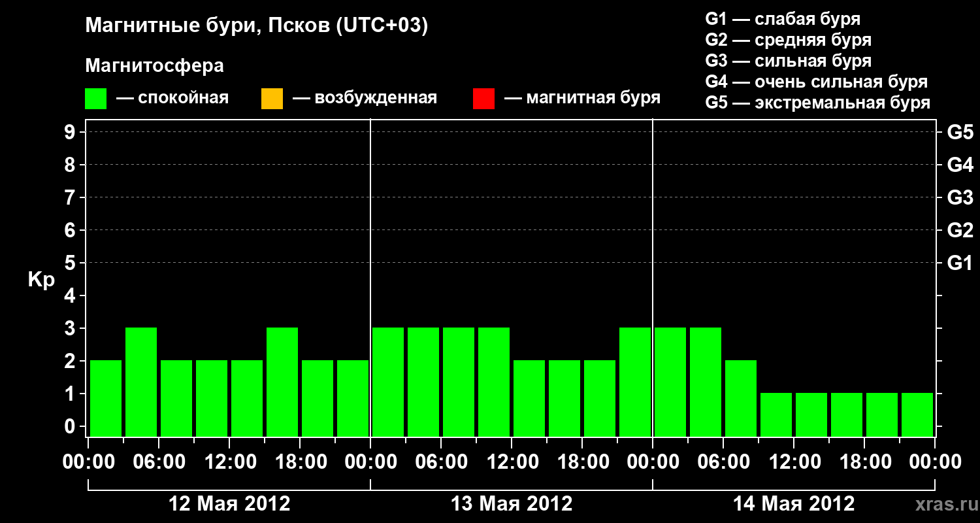The image size is (980, 523).
Task: Click the 13 May 12:00–15:00 Kp 2 bar
Action: coord(529,398)
